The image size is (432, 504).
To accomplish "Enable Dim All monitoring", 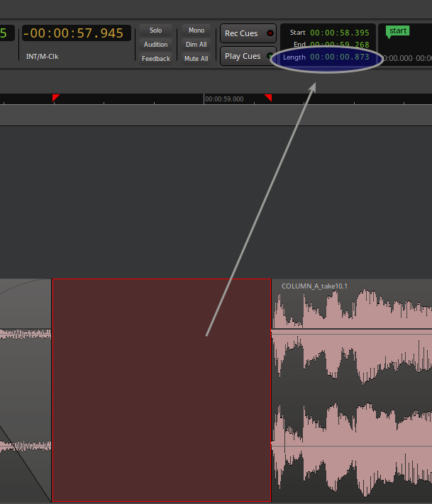I will [196, 45].
